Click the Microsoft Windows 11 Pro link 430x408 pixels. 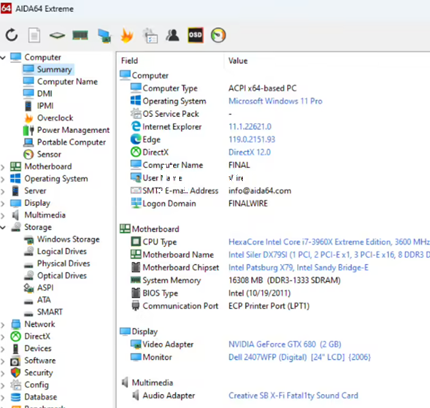tap(275, 101)
